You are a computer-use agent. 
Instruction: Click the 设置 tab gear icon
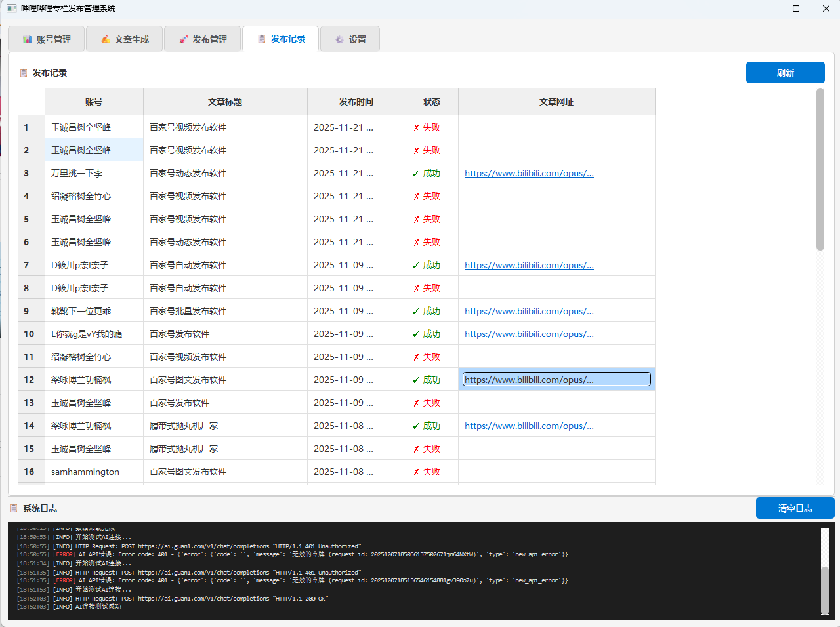[x=339, y=39]
